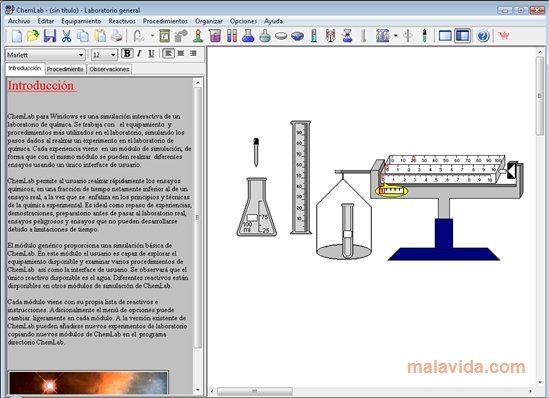Create a new lab document
549x398 pixels.
(17, 36)
